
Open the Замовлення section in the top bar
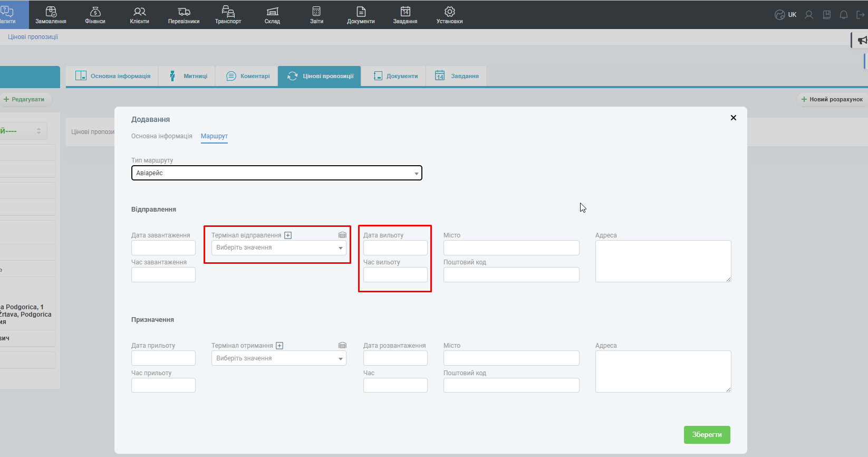coord(51,15)
